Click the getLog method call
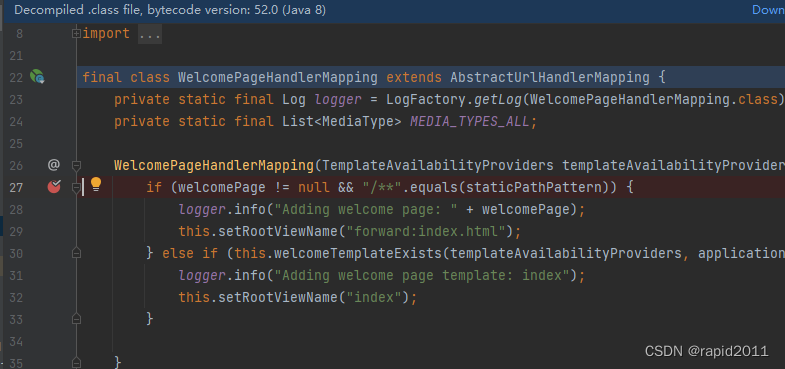Viewport: 785px width, 369px height. 498,100
